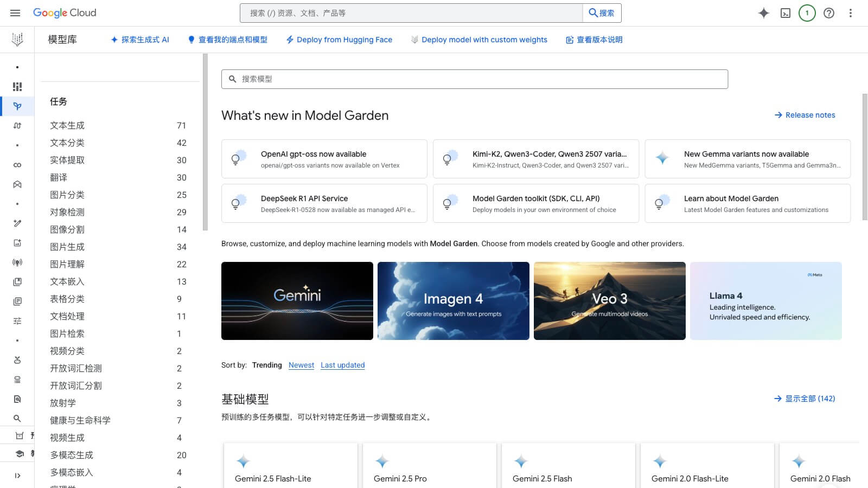Open the main navigation hamburger menu

15,13
